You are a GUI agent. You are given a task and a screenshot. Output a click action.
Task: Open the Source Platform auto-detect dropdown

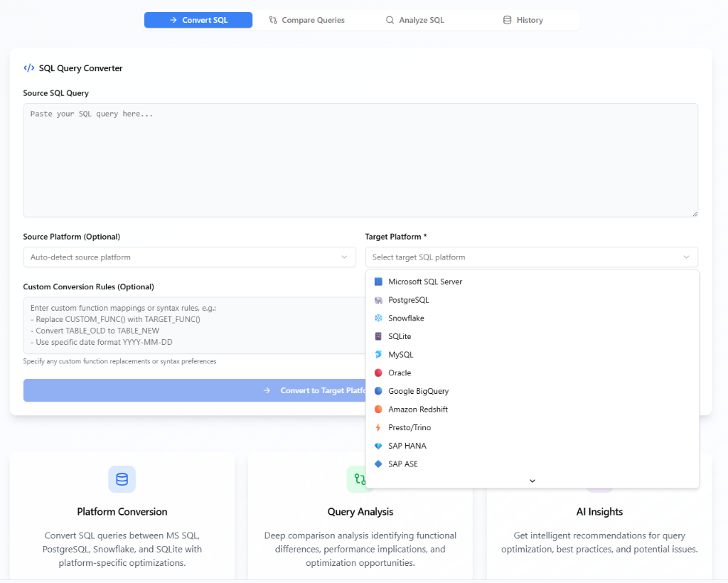(x=189, y=257)
